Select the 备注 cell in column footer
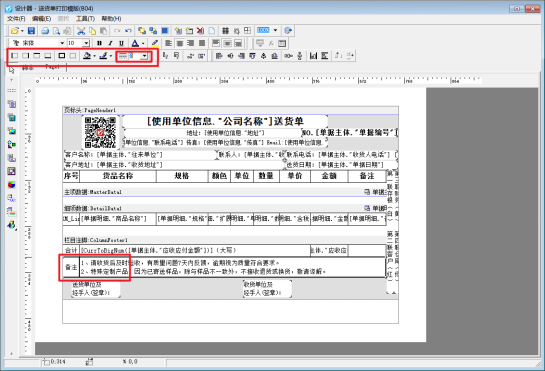Viewport: 545px width, 371px height. 71,267
